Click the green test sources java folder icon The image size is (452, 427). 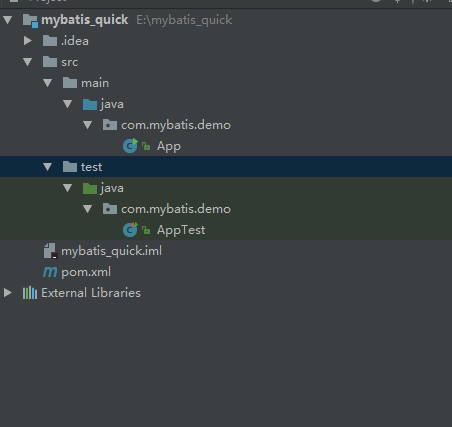click(90, 188)
